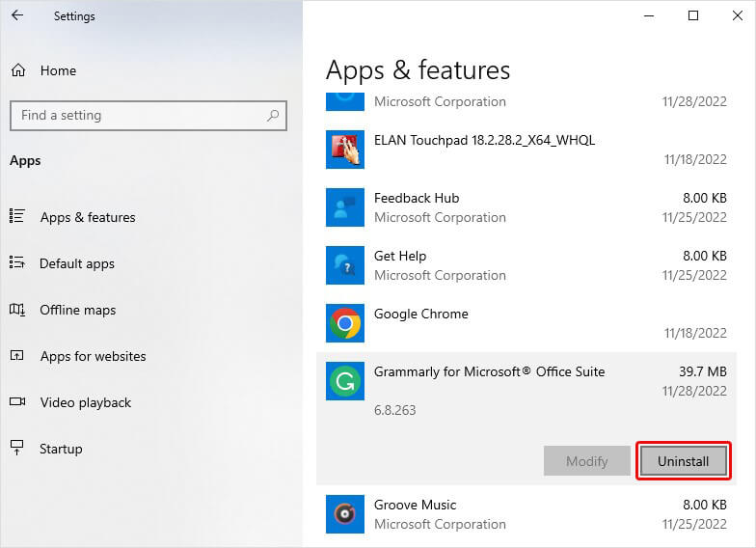
Task: Open Default apps section
Action: (x=77, y=264)
